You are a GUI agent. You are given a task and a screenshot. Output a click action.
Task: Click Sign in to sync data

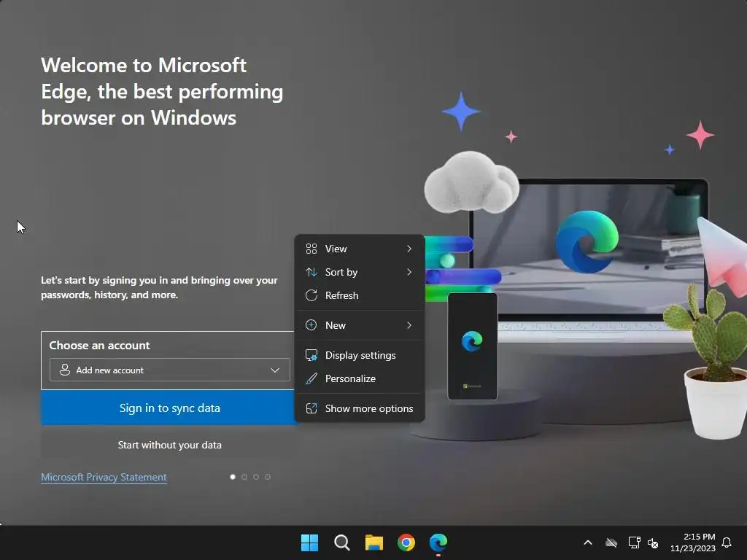pos(169,408)
